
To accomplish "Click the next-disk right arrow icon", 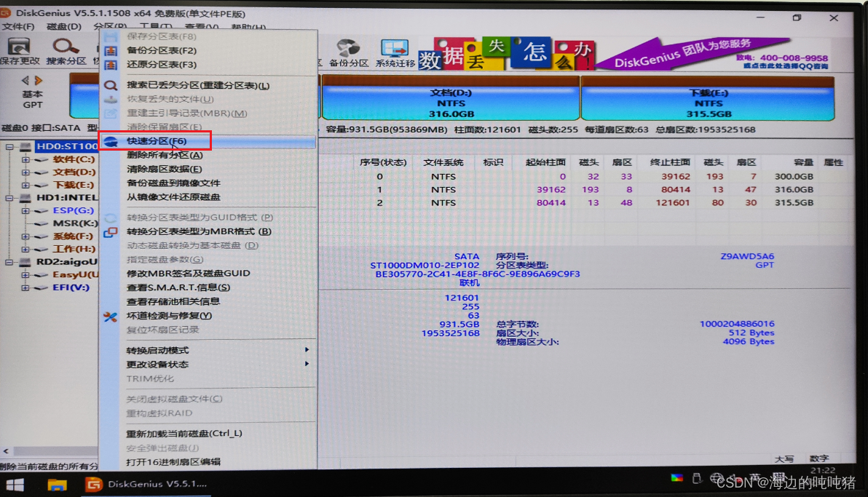I will (x=38, y=81).
